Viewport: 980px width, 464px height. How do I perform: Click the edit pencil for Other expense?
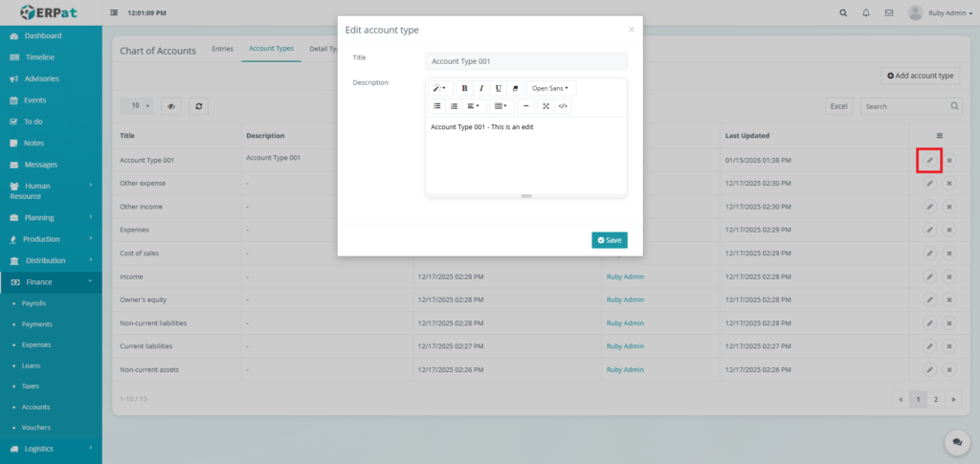click(929, 184)
